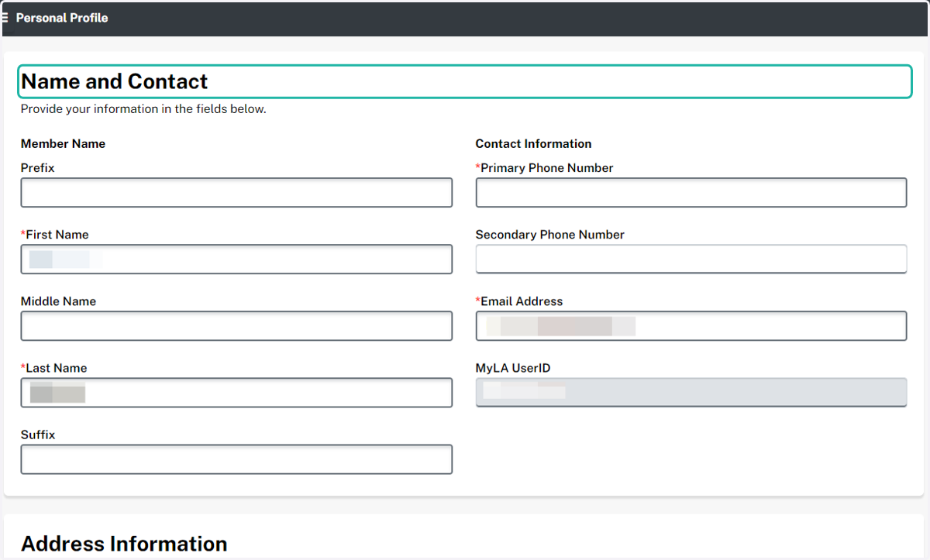
Task: Open the hamburger menu beside Personal Profile
Action: (x=5, y=17)
